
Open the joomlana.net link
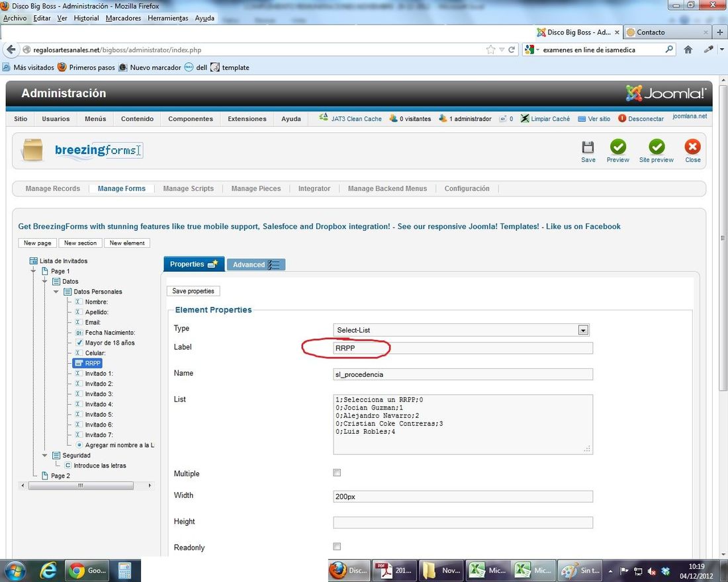click(690, 116)
